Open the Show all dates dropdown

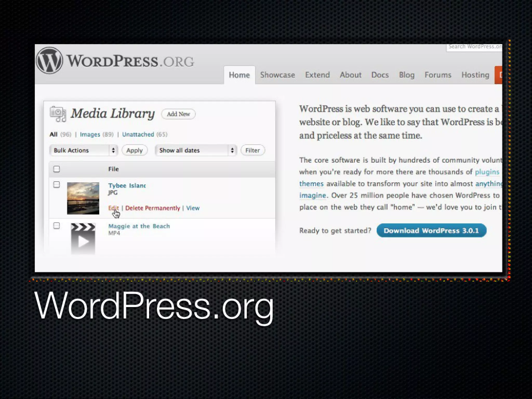(196, 150)
